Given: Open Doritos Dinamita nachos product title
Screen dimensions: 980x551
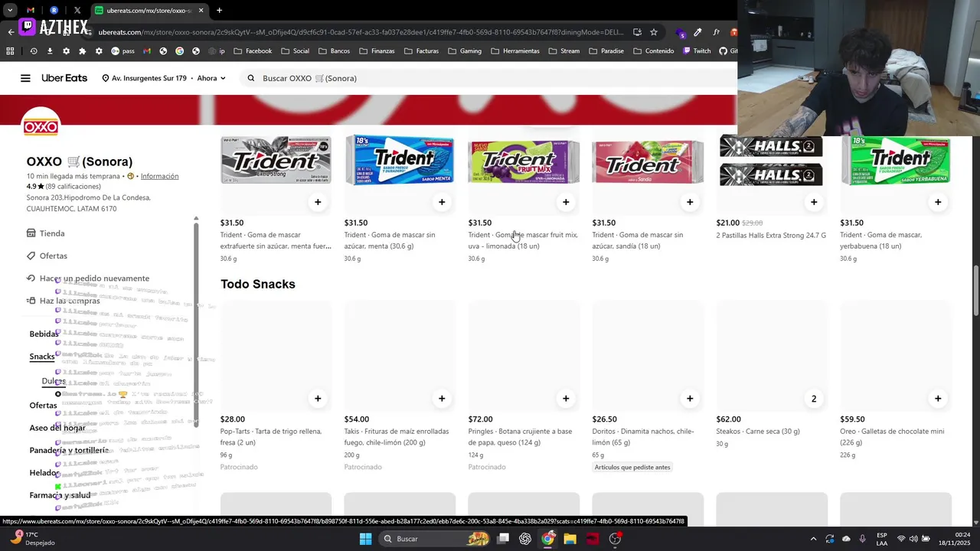Looking at the screenshot, I should (x=643, y=437).
